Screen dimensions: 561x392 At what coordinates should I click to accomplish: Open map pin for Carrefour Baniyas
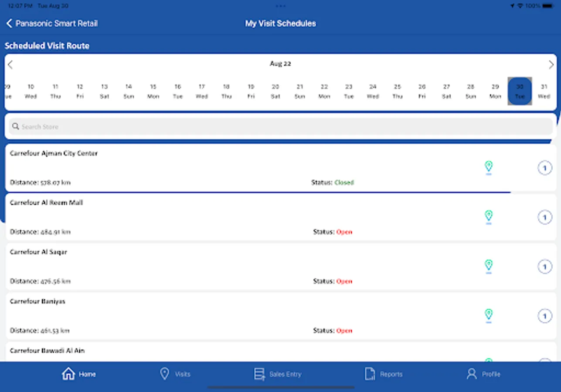pos(489,315)
